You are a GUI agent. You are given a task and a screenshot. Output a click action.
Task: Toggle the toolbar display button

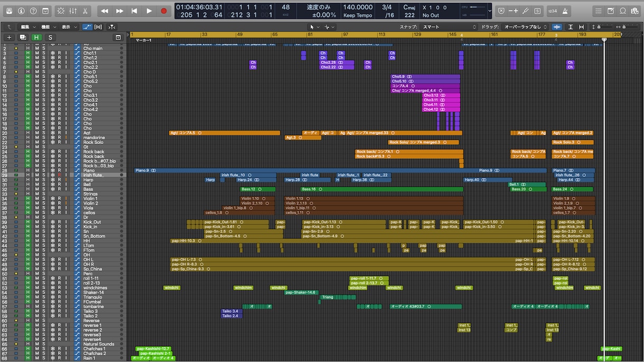coord(46,11)
